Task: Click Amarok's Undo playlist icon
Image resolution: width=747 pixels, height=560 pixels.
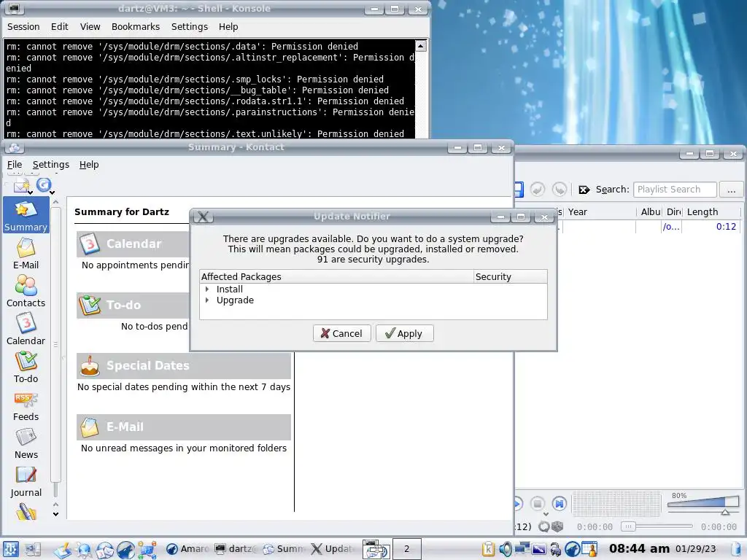Action: (x=538, y=189)
